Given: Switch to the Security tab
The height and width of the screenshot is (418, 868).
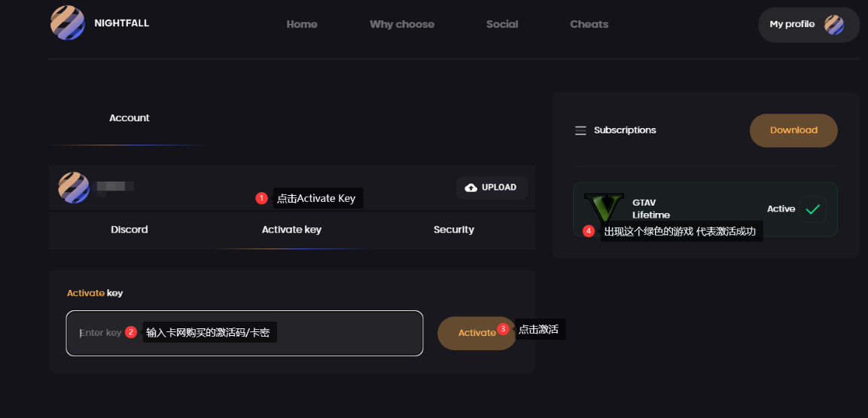Looking at the screenshot, I should click(454, 230).
